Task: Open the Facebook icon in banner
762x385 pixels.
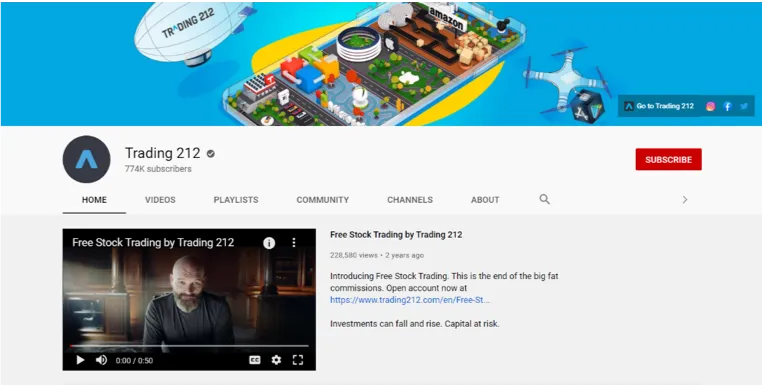Action: (x=727, y=106)
